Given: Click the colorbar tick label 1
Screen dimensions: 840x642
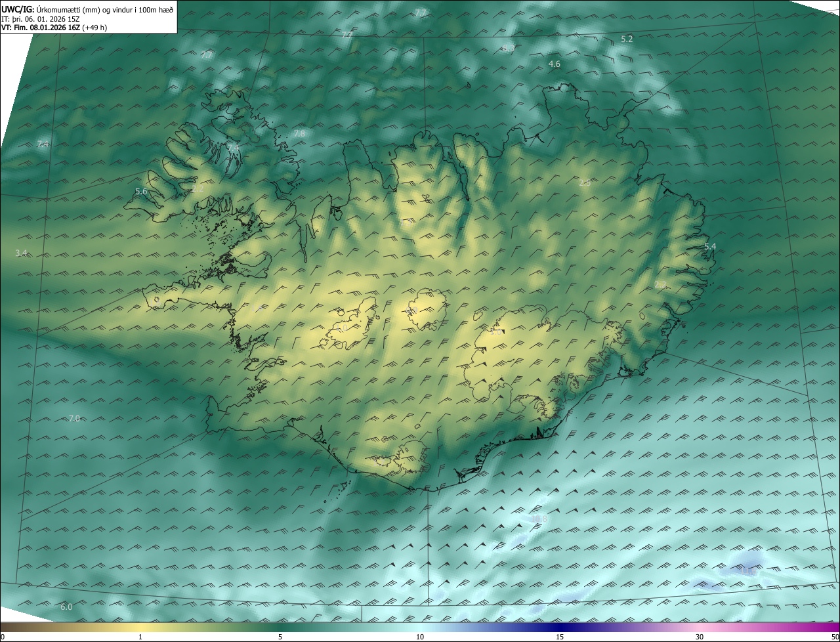Looking at the screenshot, I should point(140,637).
